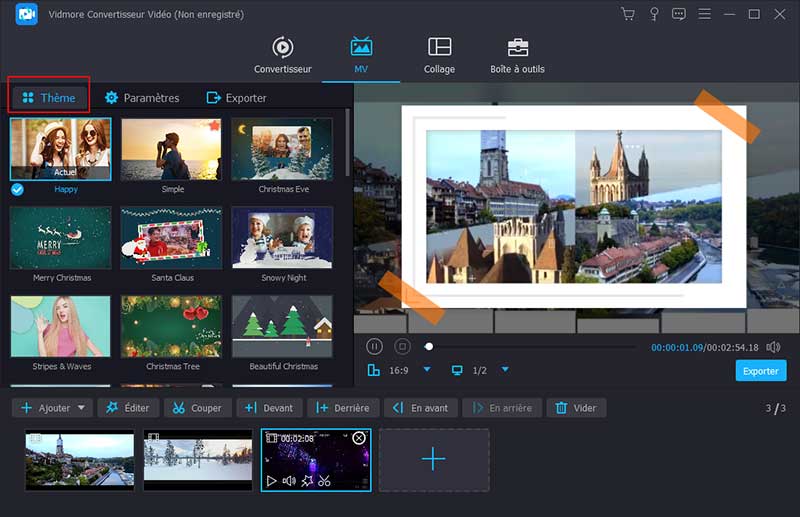This screenshot has width=800, height=517.
Task: Click the preview progress slider
Action: tap(530, 347)
